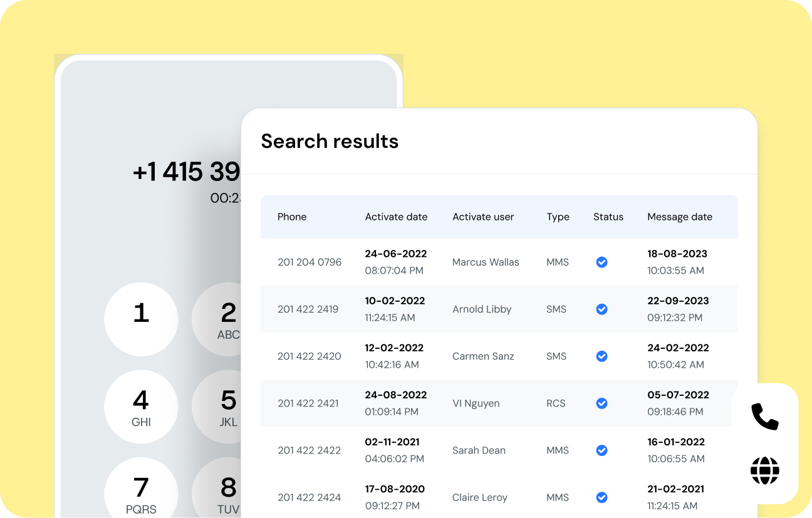Click status checkmark for Claire Leroy
812x518 pixels.
point(601,497)
